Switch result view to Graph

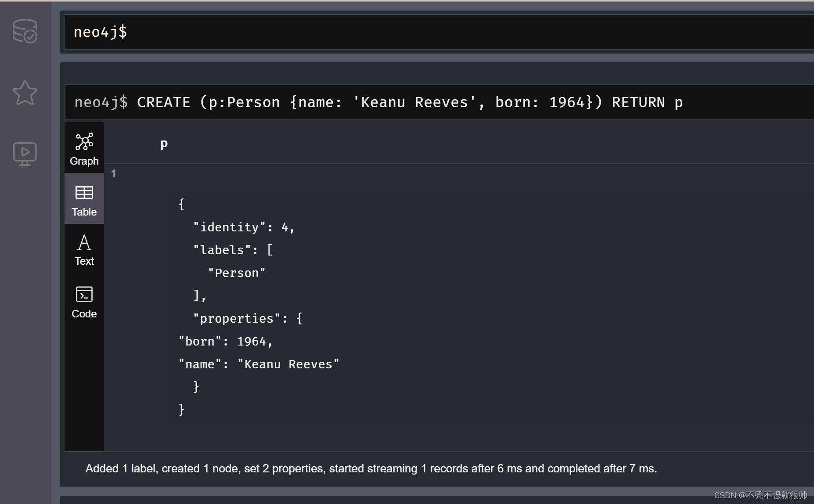tap(84, 148)
